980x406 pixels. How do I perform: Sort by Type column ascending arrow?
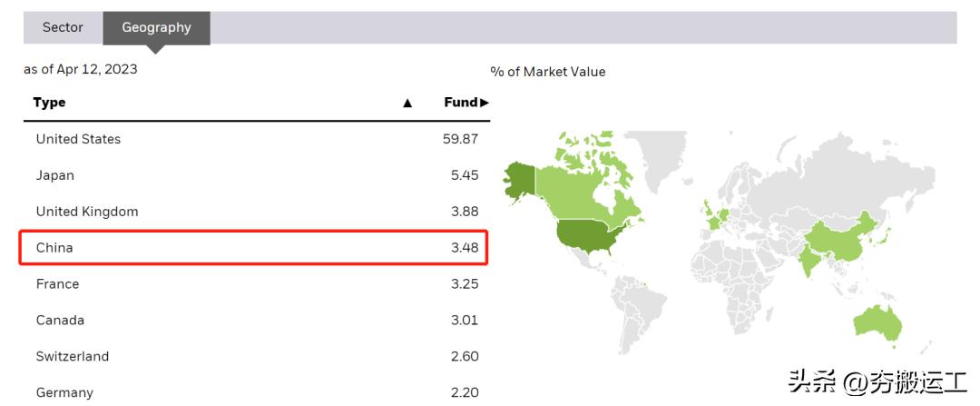click(x=407, y=104)
